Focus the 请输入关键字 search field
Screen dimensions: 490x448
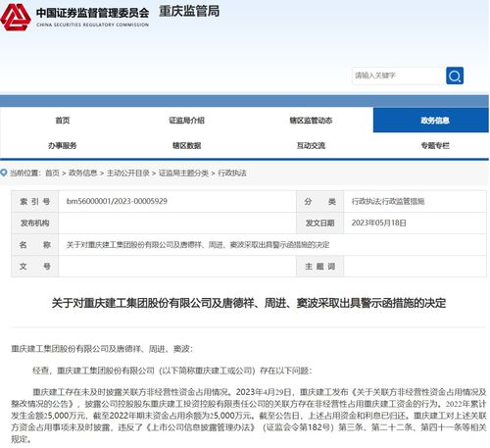coord(399,75)
